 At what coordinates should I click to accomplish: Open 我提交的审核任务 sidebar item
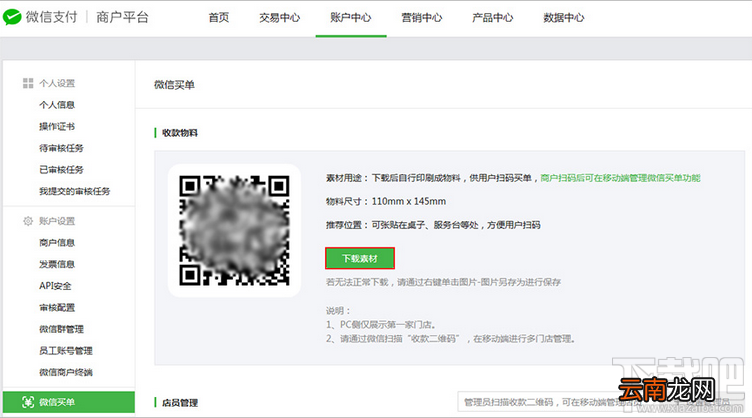(x=74, y=191)
